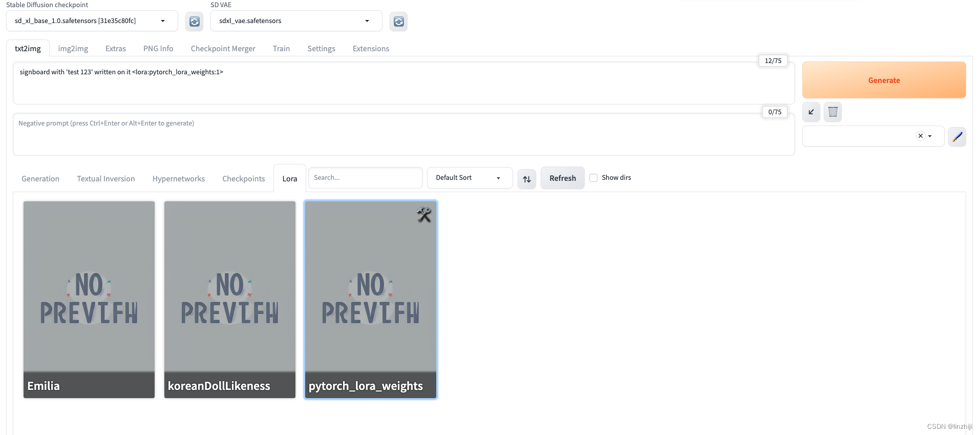This screenshot has height=435, width=980.
Task: Invert the sort order arrows
Action: 527,179
